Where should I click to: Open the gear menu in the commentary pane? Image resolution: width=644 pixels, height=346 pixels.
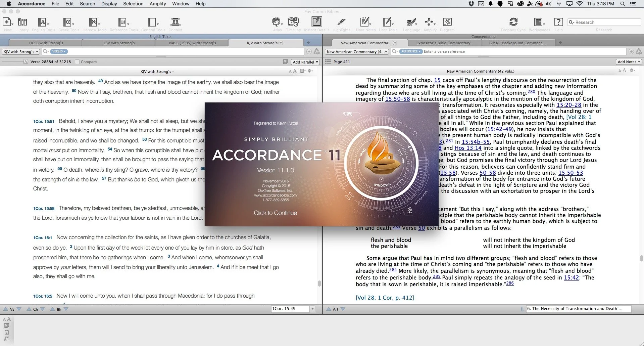pyautogui.click(x=633, y=70)
